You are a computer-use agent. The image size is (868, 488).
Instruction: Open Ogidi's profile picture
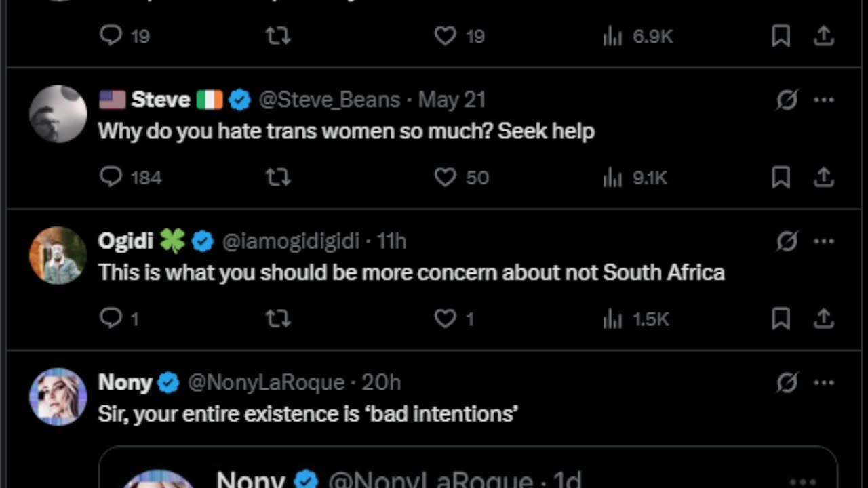(x=58, y=256)
